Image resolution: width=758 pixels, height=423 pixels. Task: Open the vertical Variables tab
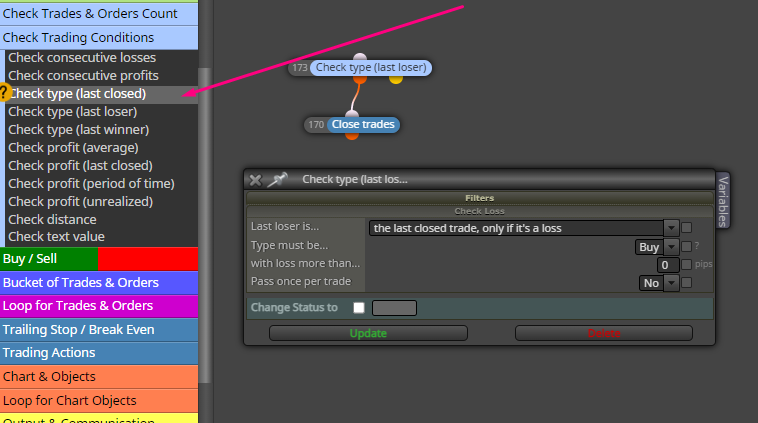[723, 201]
